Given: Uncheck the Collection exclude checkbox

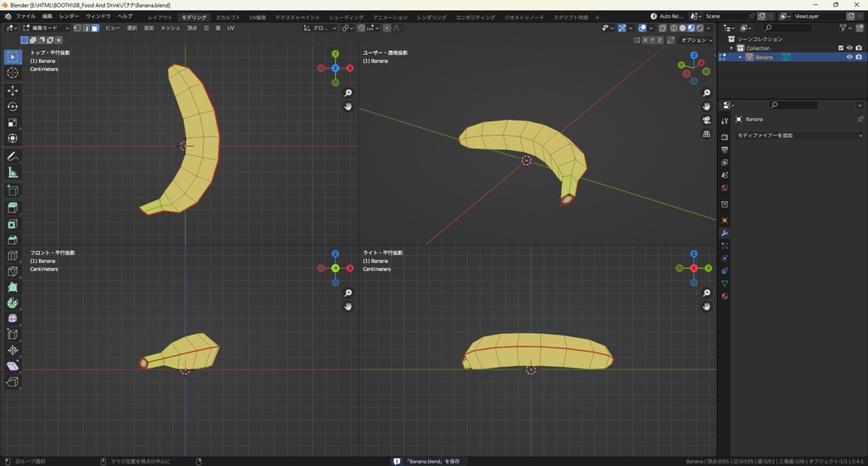Looking at the screenshot, I should (x=841, y=48).
